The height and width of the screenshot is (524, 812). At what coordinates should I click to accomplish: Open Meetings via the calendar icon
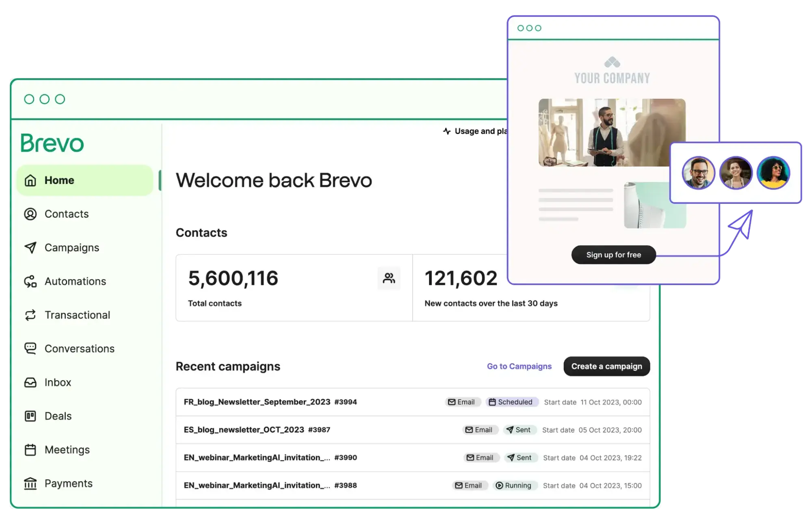30,449
